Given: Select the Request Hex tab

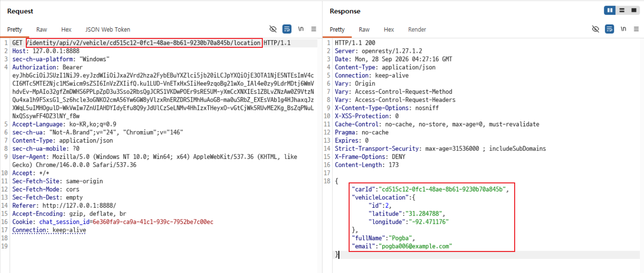Looking at the screenshot, I should pos(66,30).
